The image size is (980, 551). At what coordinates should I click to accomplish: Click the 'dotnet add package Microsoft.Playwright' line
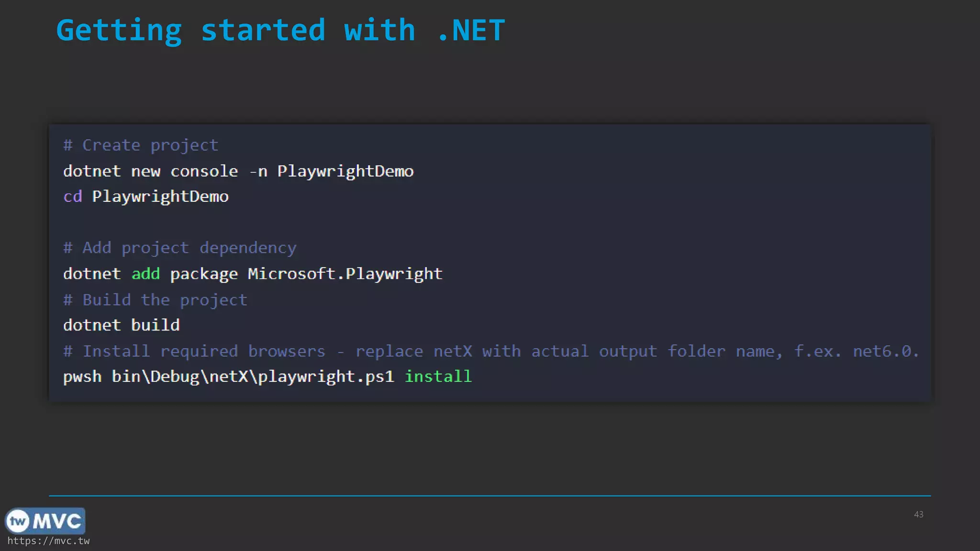point(253,274)
